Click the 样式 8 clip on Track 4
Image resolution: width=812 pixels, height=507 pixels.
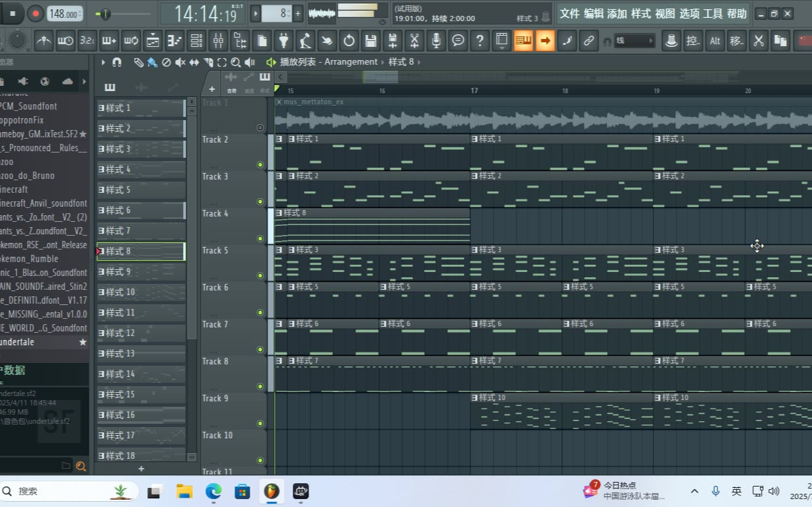tap(372, 226)
